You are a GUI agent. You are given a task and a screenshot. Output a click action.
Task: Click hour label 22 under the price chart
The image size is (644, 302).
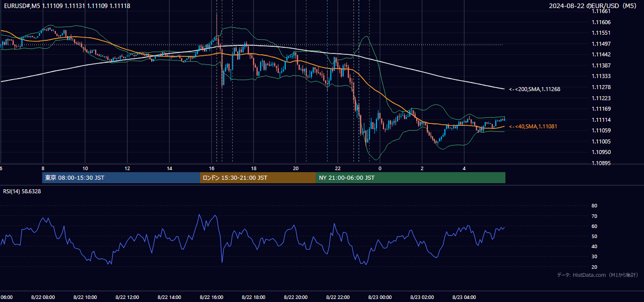[338, 168]
